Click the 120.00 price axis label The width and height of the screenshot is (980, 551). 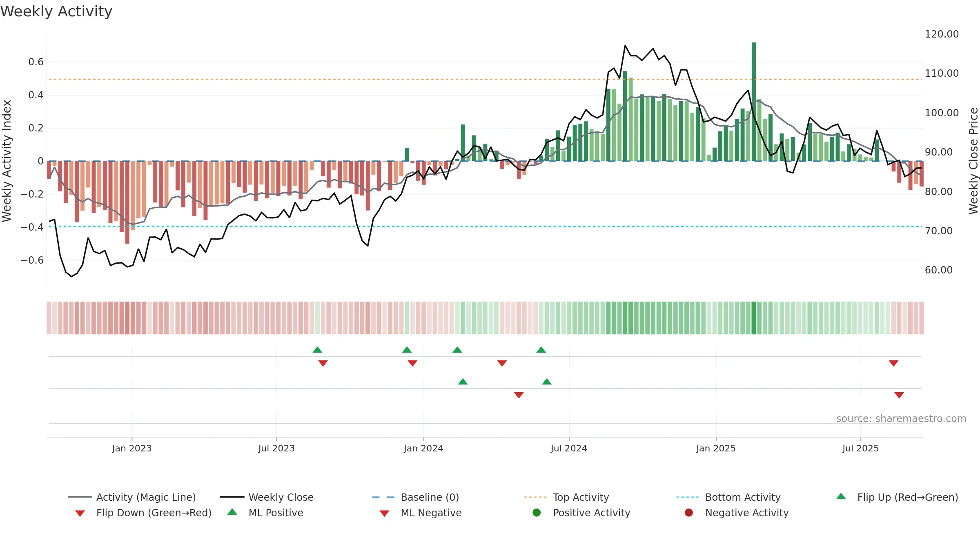(x=942, y=34)
